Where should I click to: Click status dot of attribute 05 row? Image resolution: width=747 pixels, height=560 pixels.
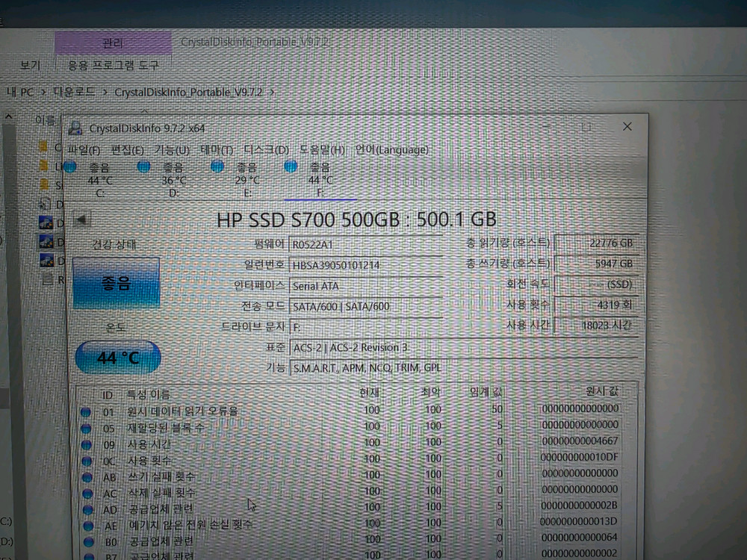pos(86,429)
